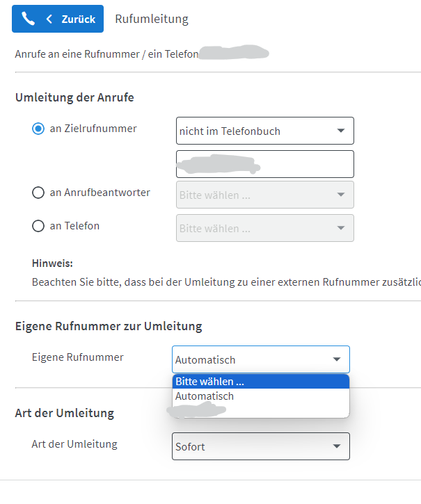Click the 'Hinweis:' note heading
The width and height of the screenshot is (421, 504).
coord(52,263)
